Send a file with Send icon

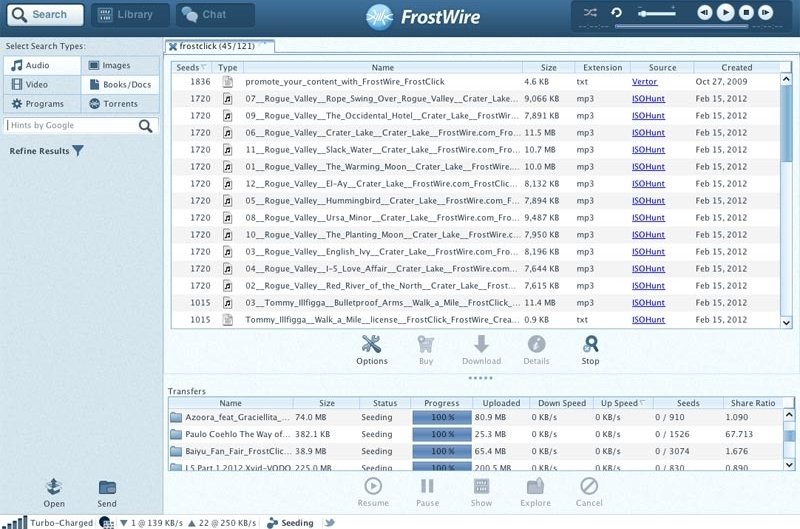pos(107,493)
